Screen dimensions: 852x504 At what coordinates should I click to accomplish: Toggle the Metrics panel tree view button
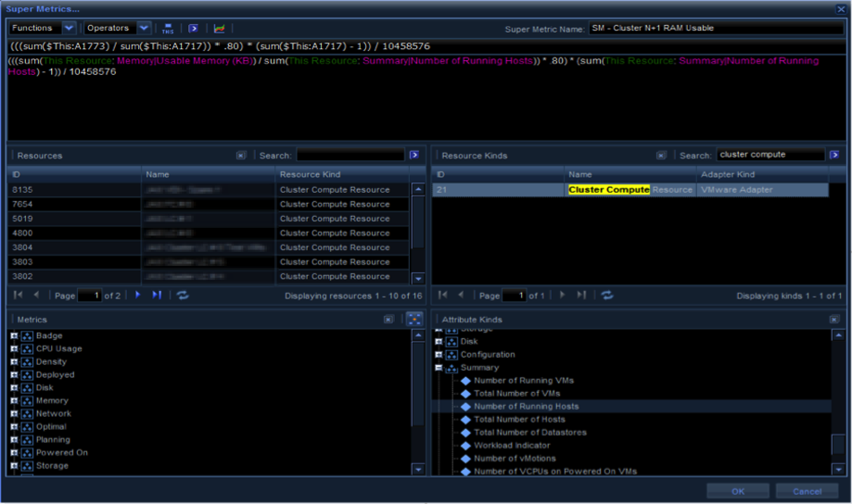[414, 319]
